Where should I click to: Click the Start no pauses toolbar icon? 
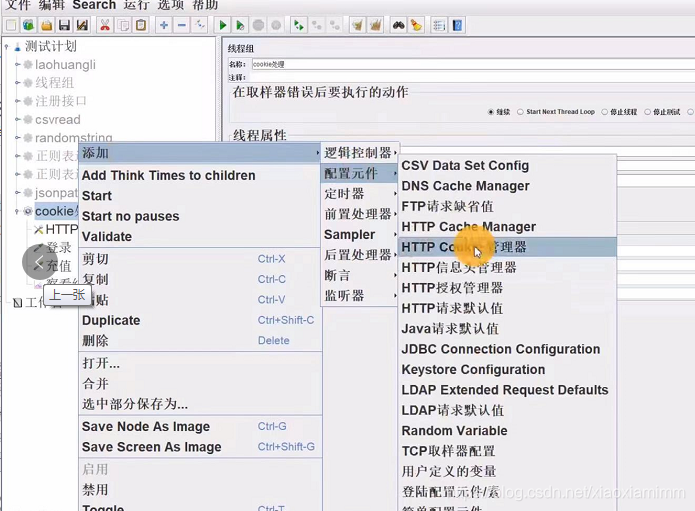point(240,25)
